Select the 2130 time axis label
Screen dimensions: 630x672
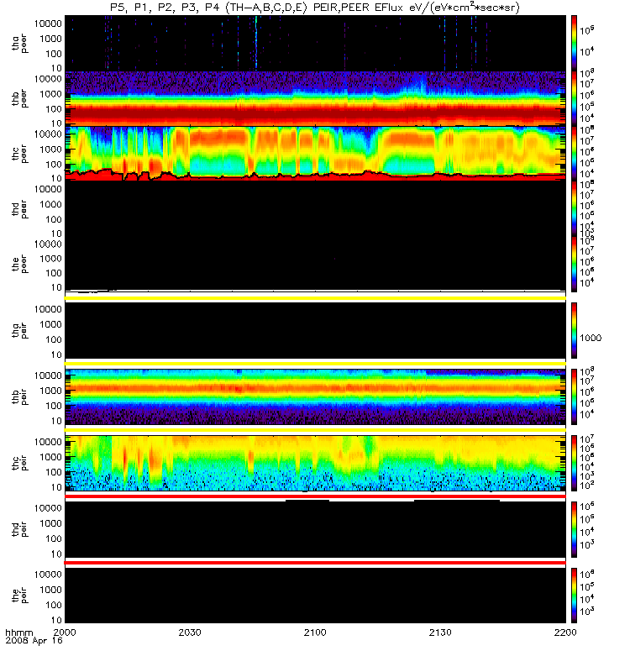coord(440,633)
